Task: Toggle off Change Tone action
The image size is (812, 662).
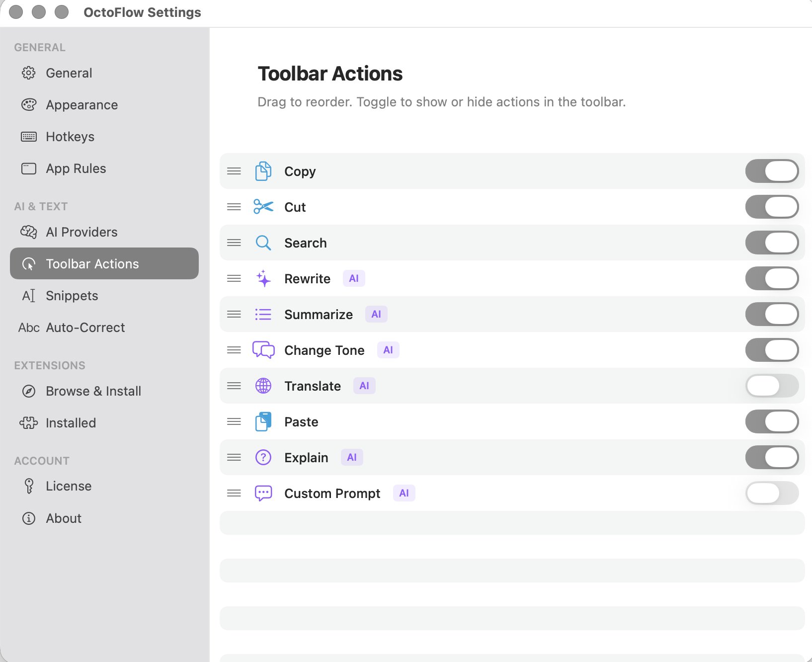Action: click(x=772, y=350)
